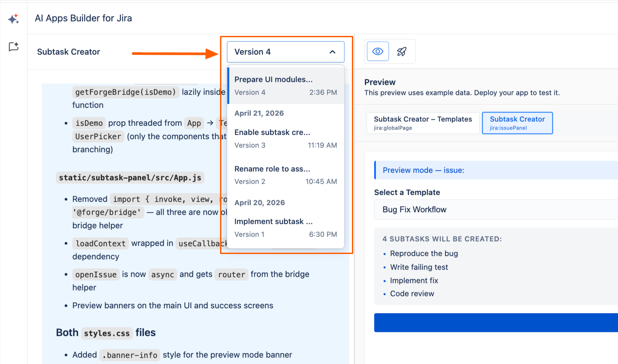Click the AI sparkle icon in sidebar

click(x=13, y=19)
